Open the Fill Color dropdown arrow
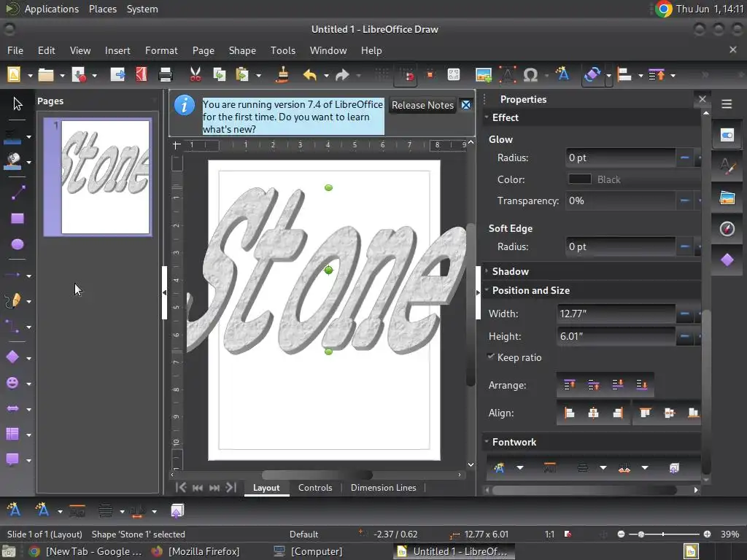 pyautogui.click(x=29, y=163)
